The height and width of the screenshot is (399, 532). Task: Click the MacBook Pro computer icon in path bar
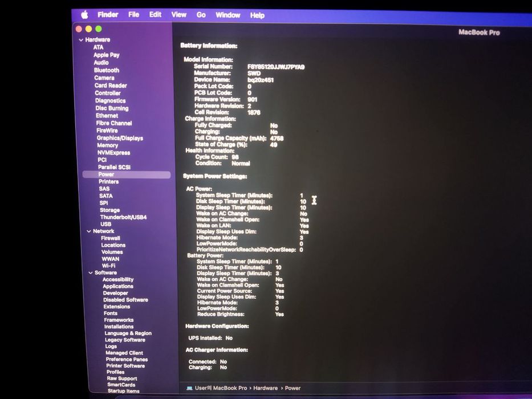pos(189,388)
